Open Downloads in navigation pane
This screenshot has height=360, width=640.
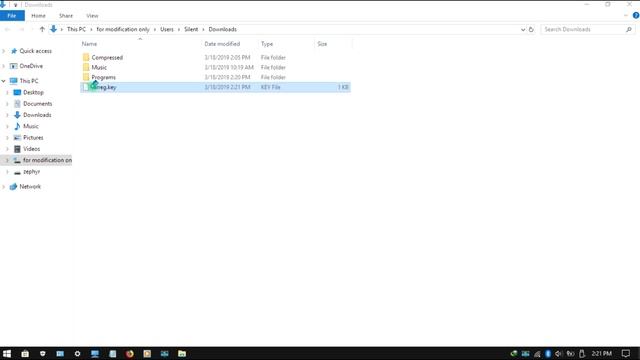pyautogui.click(x=37, y=115)
